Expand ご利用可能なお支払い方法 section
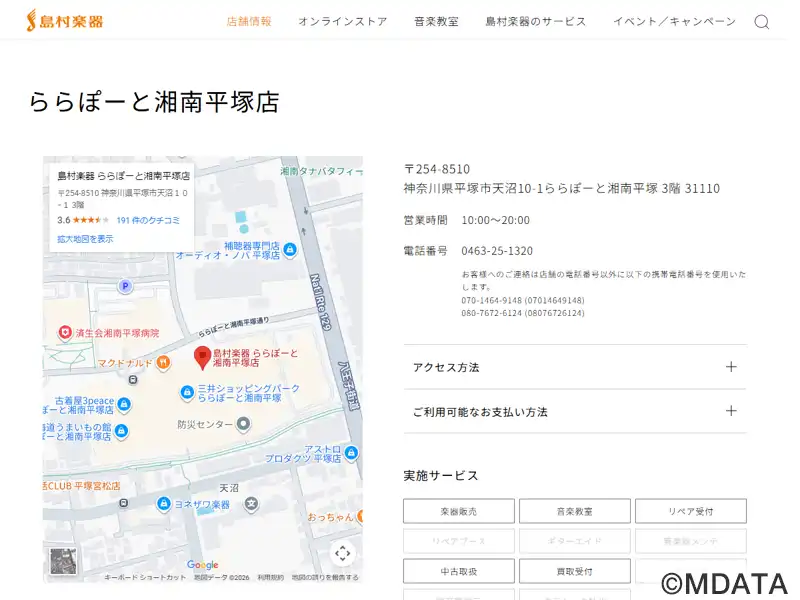Viewport: 800px width, 600px height. (x=575, y=411)
